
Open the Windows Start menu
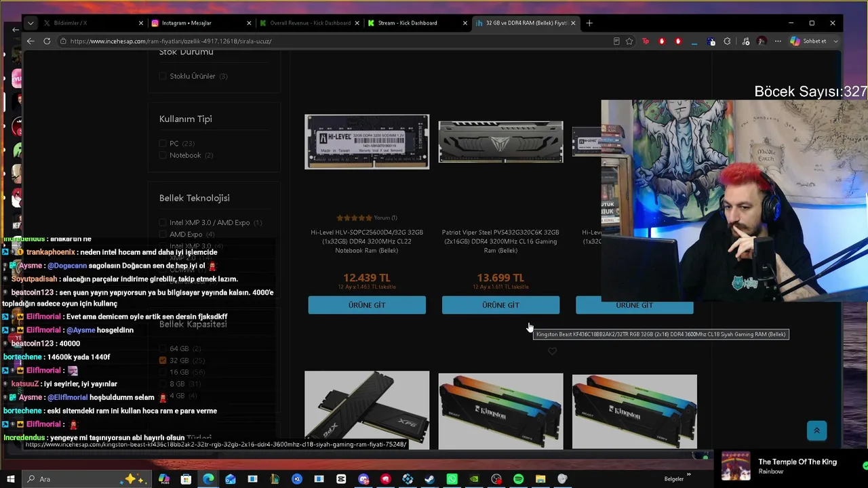[10, 479]
